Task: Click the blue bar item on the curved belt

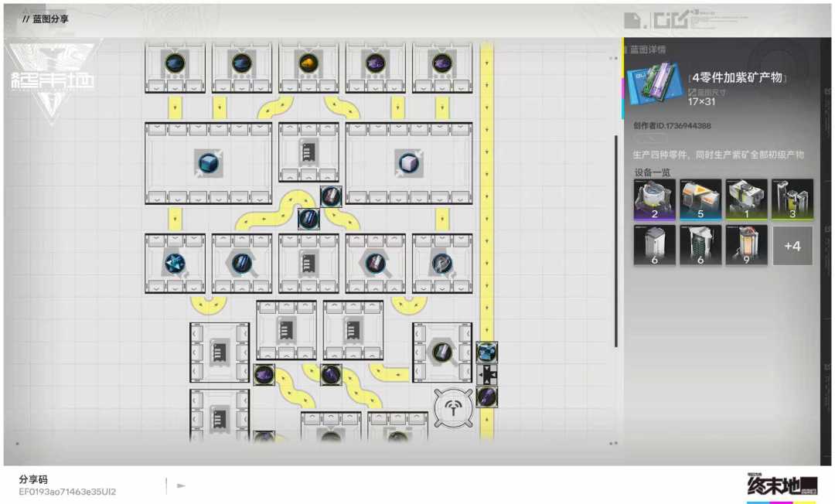Action: [x=308, y=219]
